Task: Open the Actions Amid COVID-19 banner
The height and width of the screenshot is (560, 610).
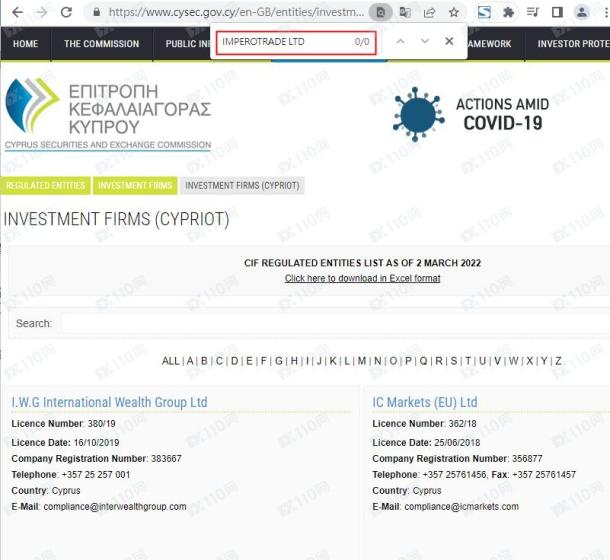Action: pos(471,114)
